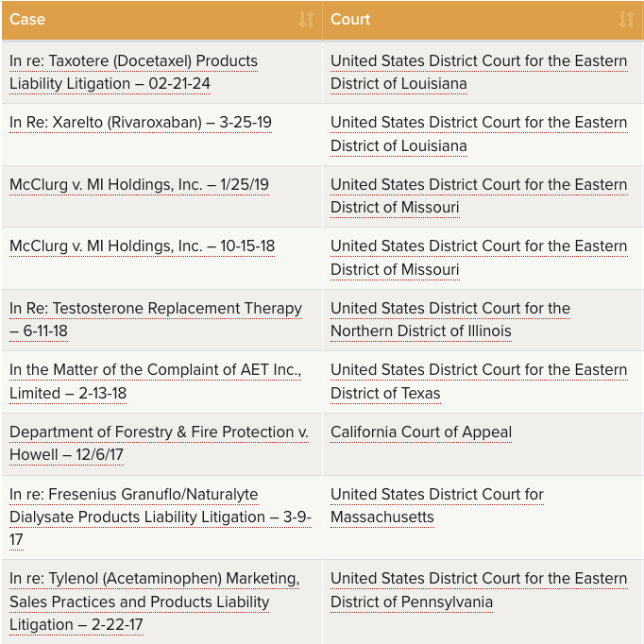Open Fresenius Granuflo/Naturalyte Dialysate case link
The height and width of the screenshot is (644, 644).
point(133,495)
